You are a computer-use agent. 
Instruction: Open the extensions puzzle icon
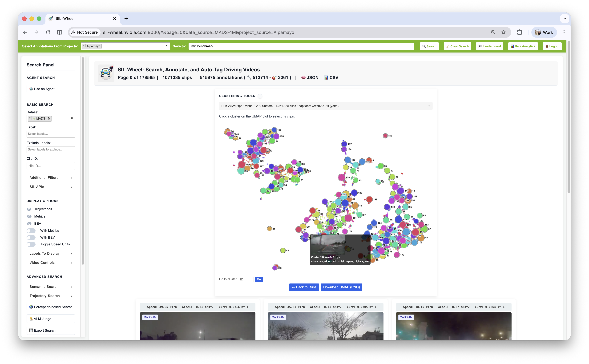520,32
